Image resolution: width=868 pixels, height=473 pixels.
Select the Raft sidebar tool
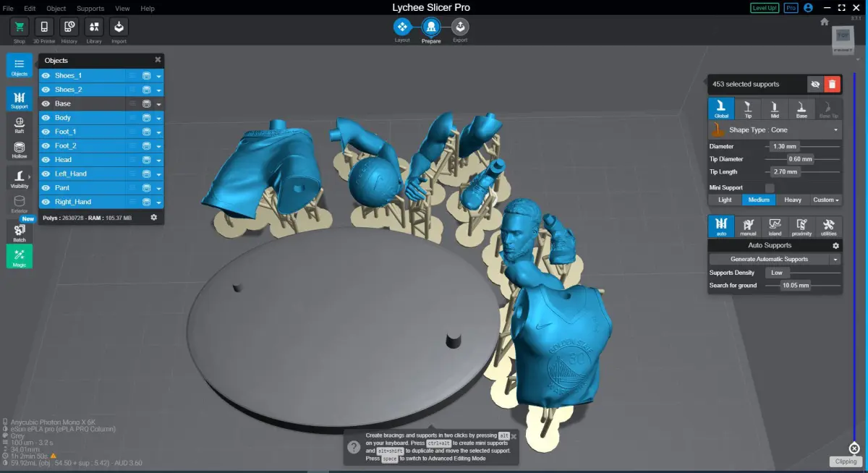[20, 125]
